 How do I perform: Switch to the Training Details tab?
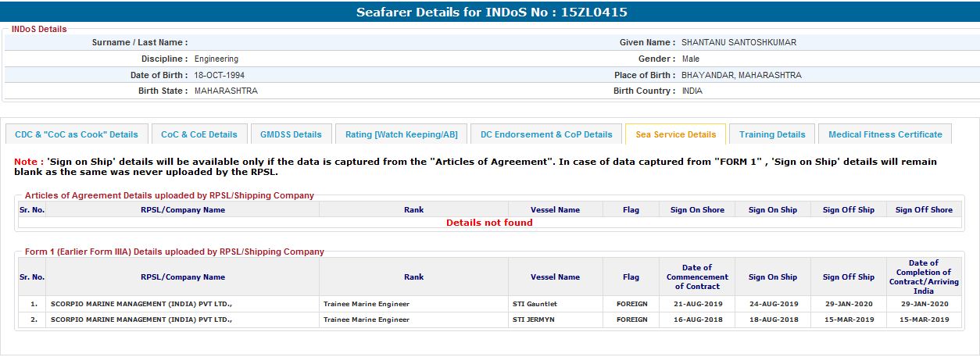click(772, 134)
